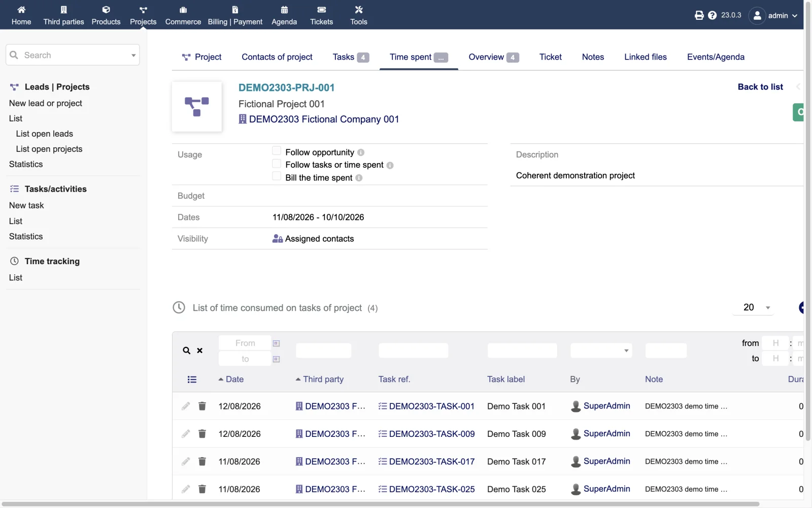Click the Task label filter field
The height and width of the screenshot is (508, 812).
point(522,351)
